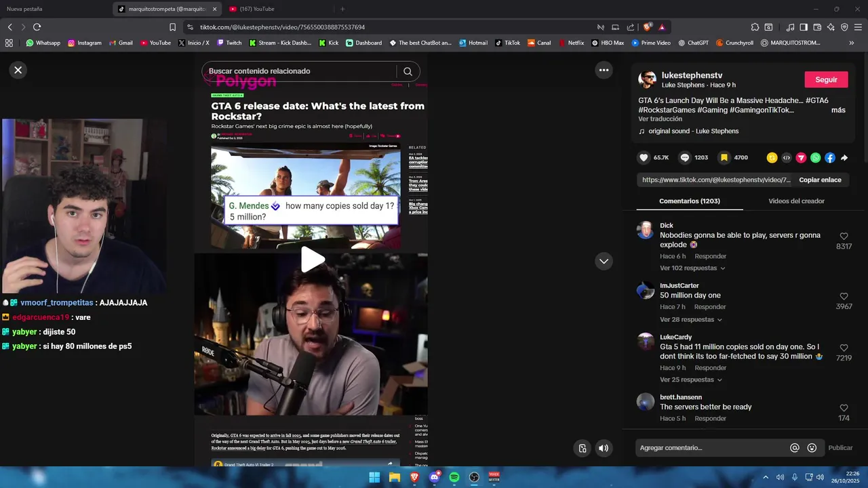Reply to brett.hansenn's comment via Responder
The image size is (868, 488).
710,418
